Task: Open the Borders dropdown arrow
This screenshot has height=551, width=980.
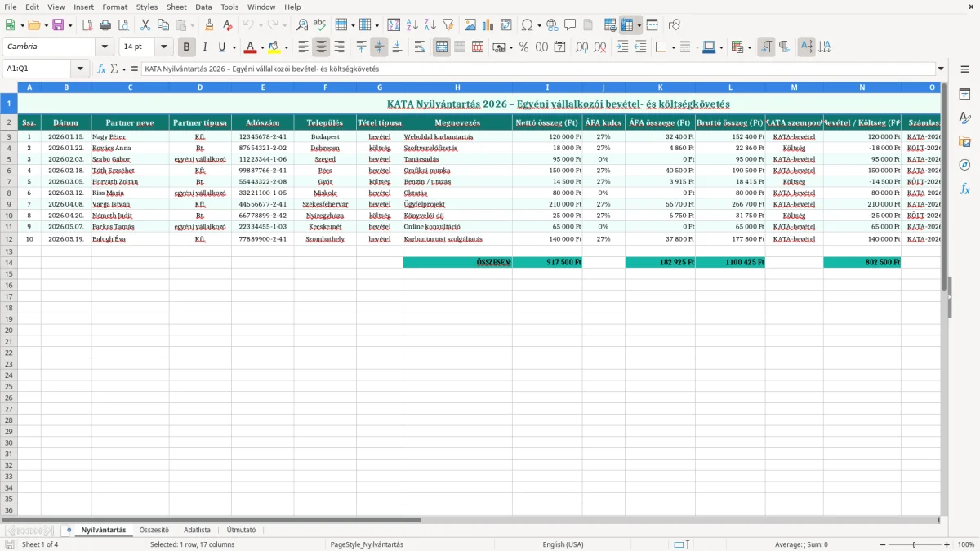Action: point(675,47)
